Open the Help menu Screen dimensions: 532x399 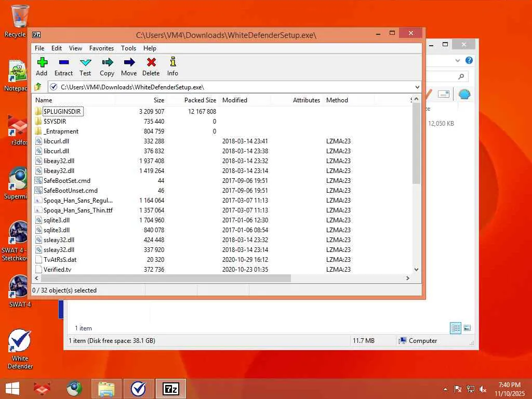pos(150,48)
